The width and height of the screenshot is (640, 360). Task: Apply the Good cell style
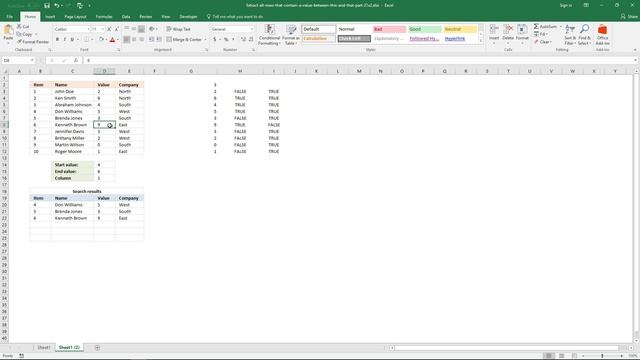(x=425, y=29)
